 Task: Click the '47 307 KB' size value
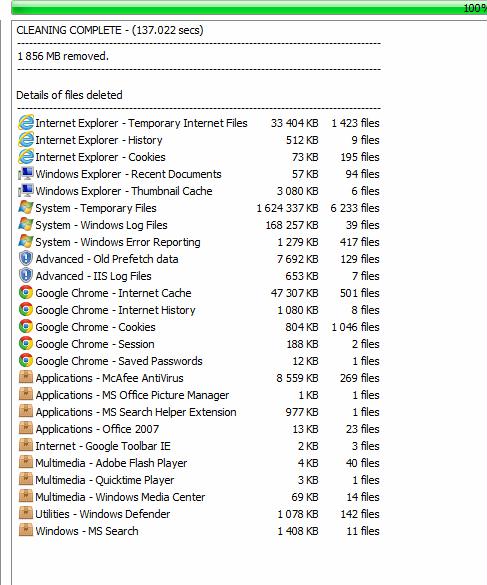295,293
